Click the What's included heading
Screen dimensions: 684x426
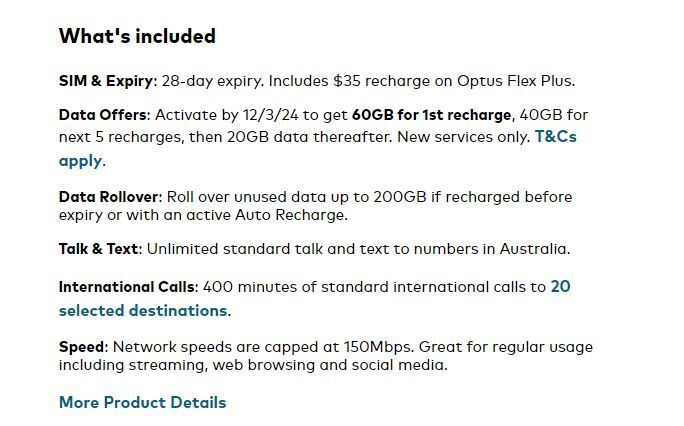click(137, 36)
